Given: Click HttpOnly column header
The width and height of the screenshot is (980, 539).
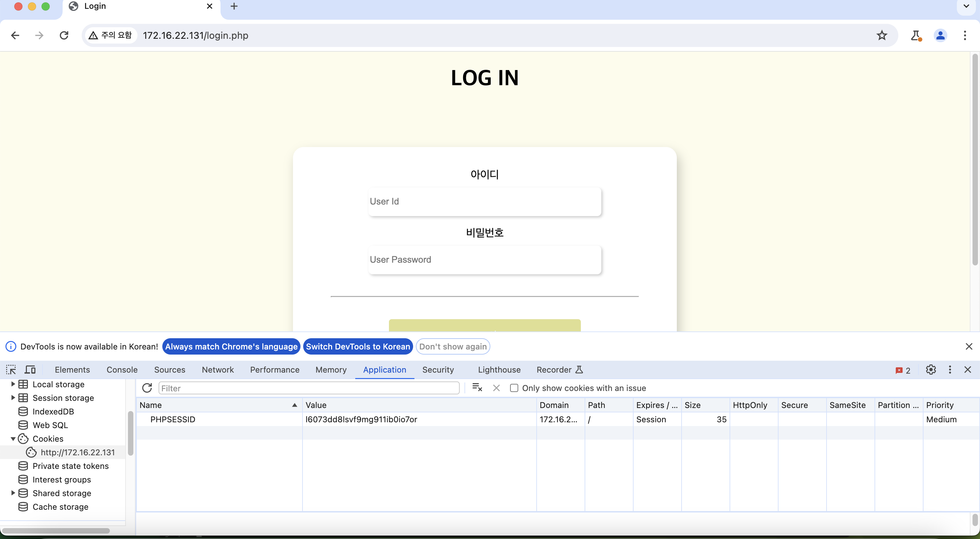Looking at the screenshot, I should tap(754, 405).
